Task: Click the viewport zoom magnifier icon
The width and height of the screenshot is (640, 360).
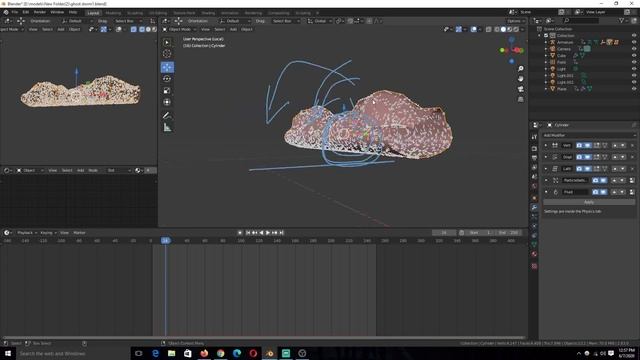Action: coord(520,69)
